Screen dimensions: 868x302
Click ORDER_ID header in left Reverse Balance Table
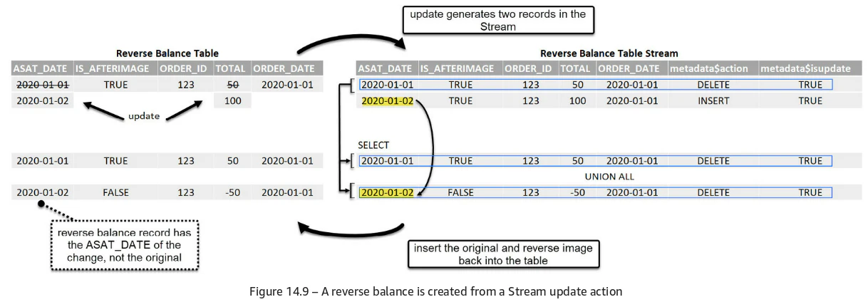(186, 69)
